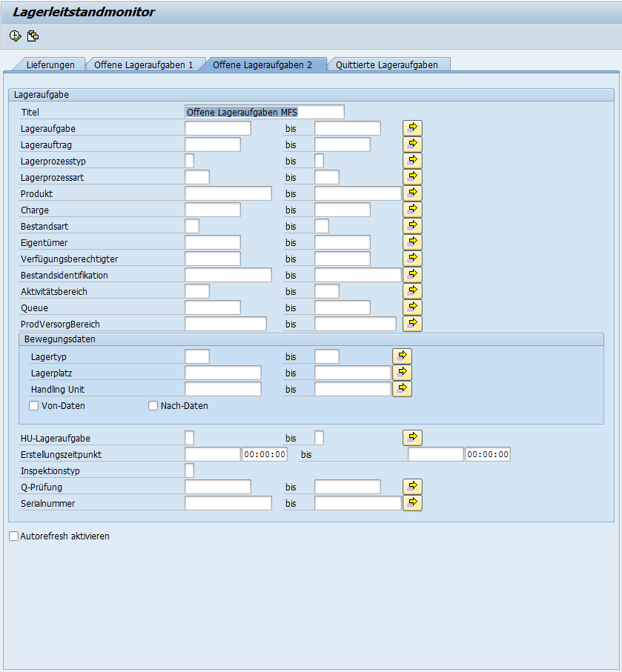This screenshot has width=622, height=672.
Task: Toggle Autorefresh aktivieren checkbox
Action: [14, 536]
